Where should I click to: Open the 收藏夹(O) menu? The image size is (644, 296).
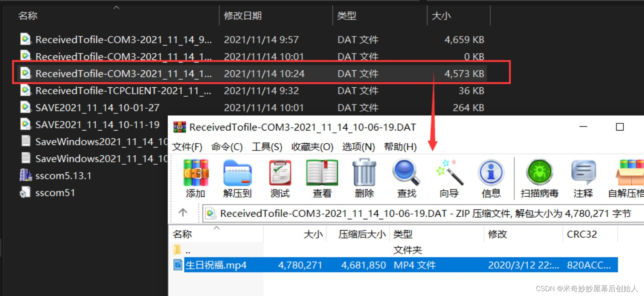(x=312, y=147)
